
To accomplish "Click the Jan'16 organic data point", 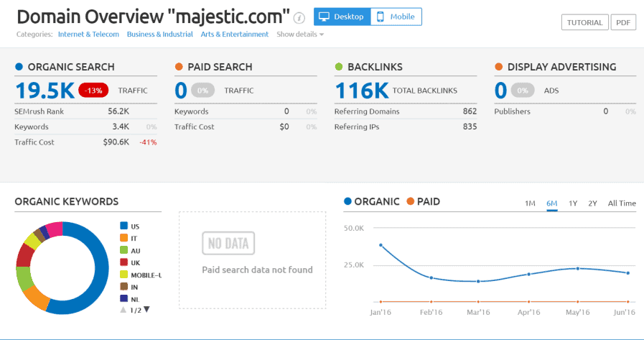I will [x=381, y=245].
